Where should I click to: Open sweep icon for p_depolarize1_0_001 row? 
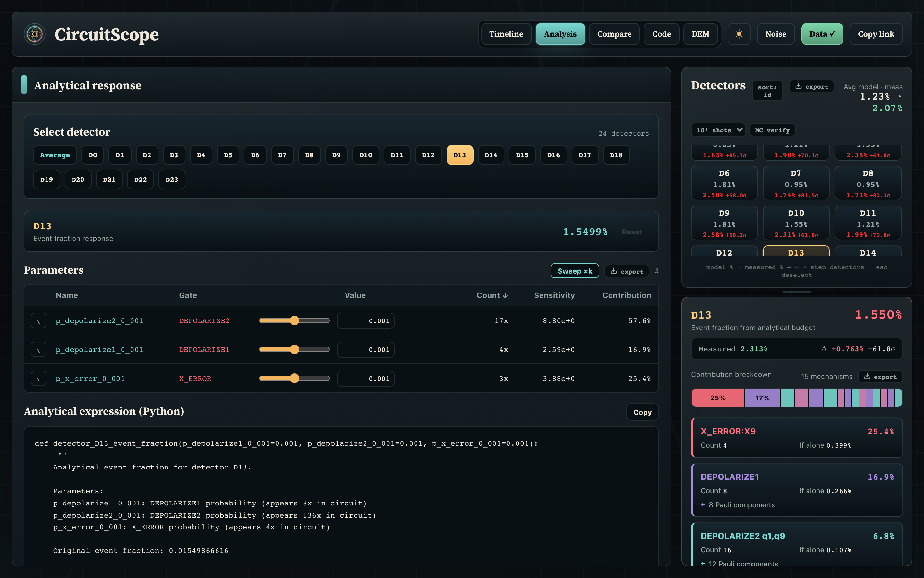pos(38,349)
